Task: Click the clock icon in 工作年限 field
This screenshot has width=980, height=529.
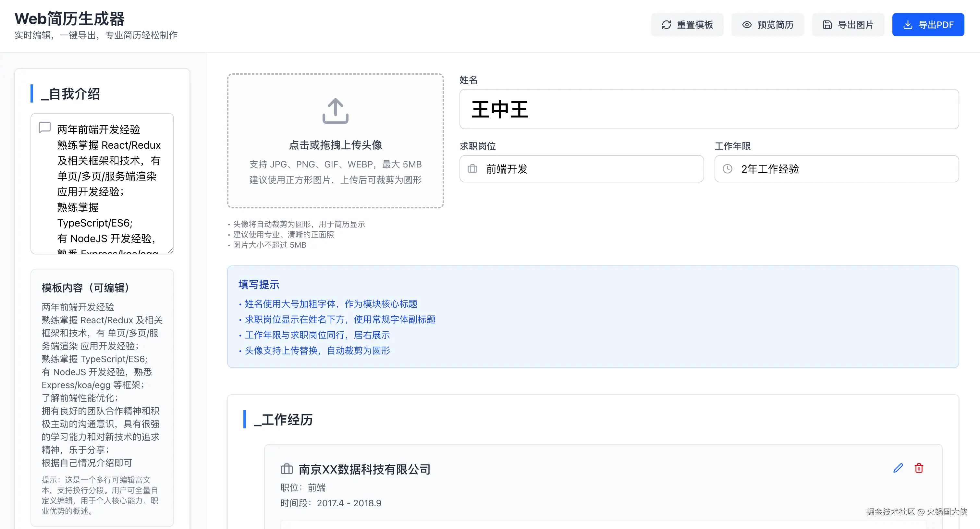Action: pyautogui.click(x=727, y=168)
